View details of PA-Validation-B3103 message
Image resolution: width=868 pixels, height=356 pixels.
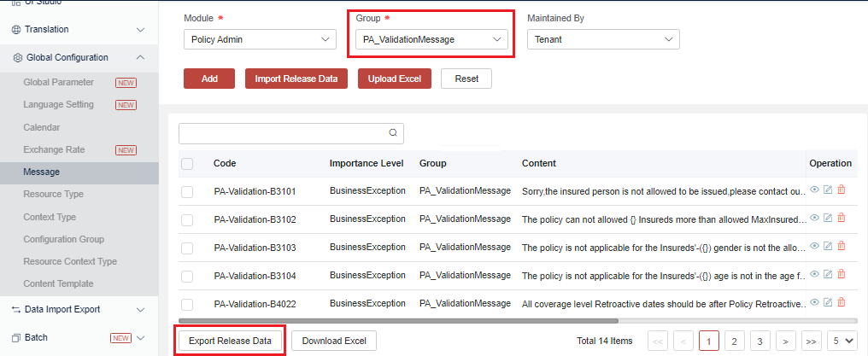pos(814,246)
